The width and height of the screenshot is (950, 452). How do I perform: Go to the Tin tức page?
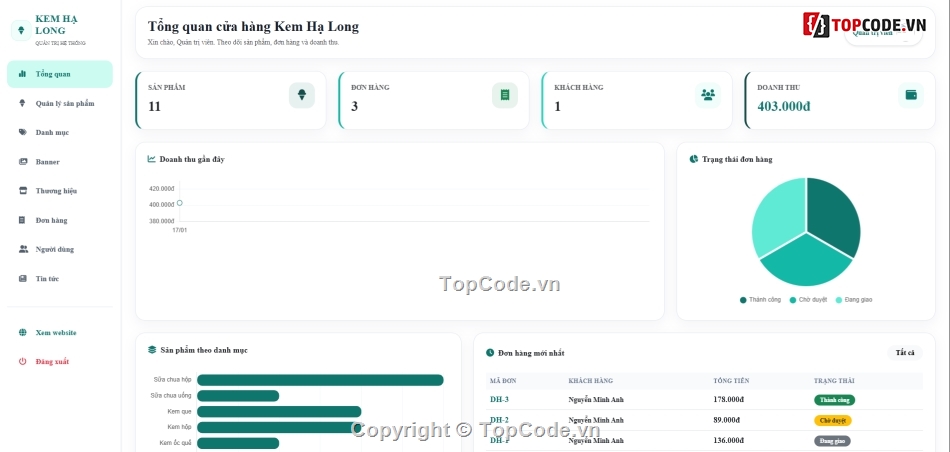(59, 279)
